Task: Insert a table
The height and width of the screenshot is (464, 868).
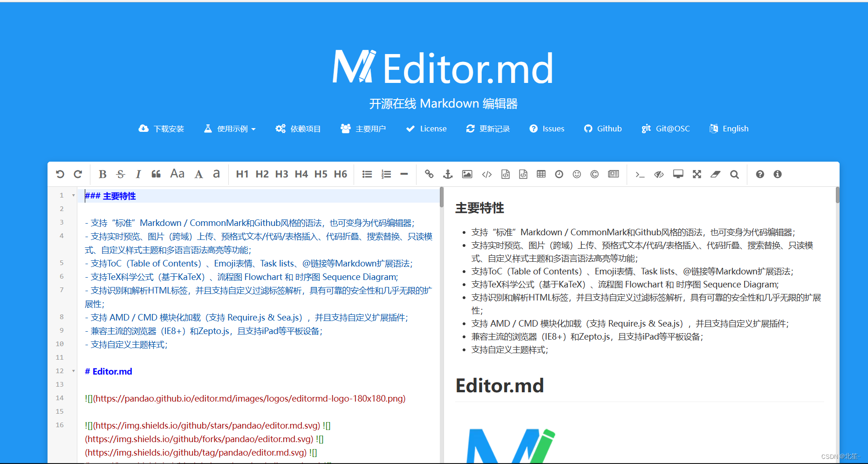Action: pyautogui.click(x=541, y=174)
